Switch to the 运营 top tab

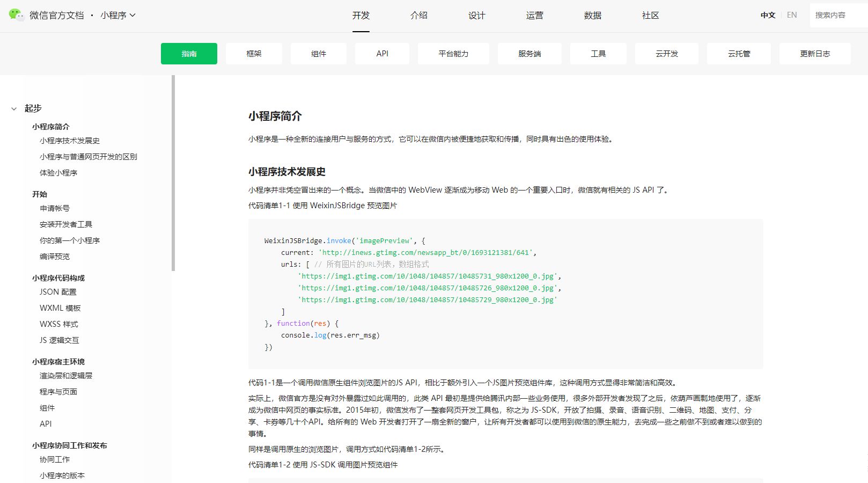535,16
